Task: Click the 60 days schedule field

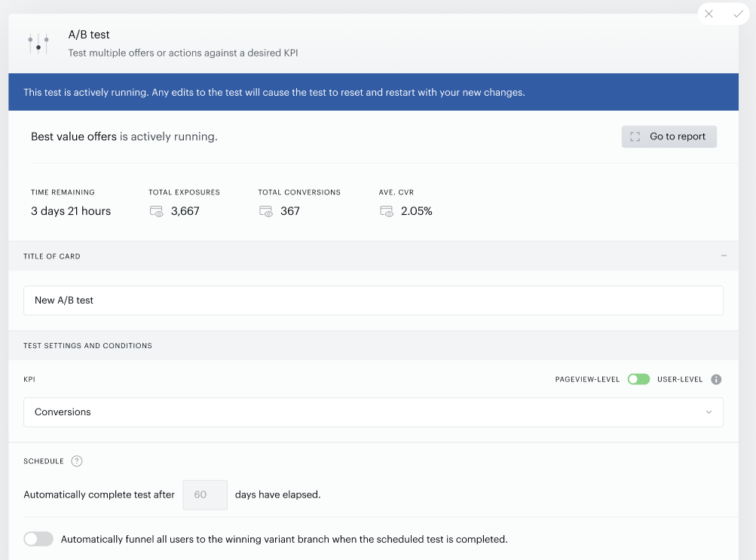Action: click(x=205, y=494)
